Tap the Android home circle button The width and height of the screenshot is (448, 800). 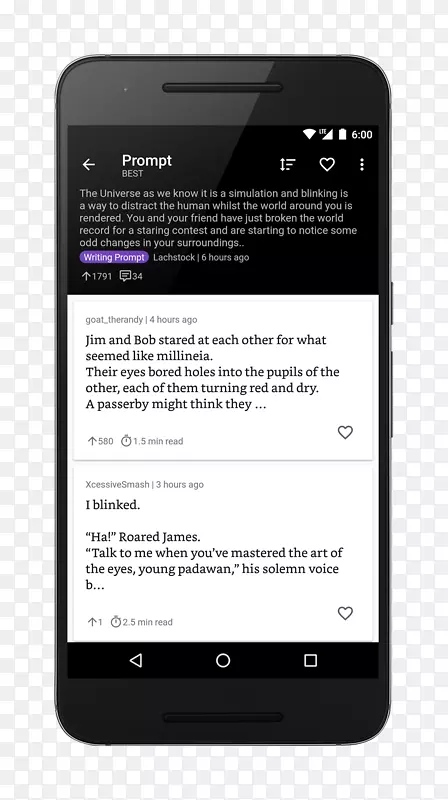click(x=223, y=660)
